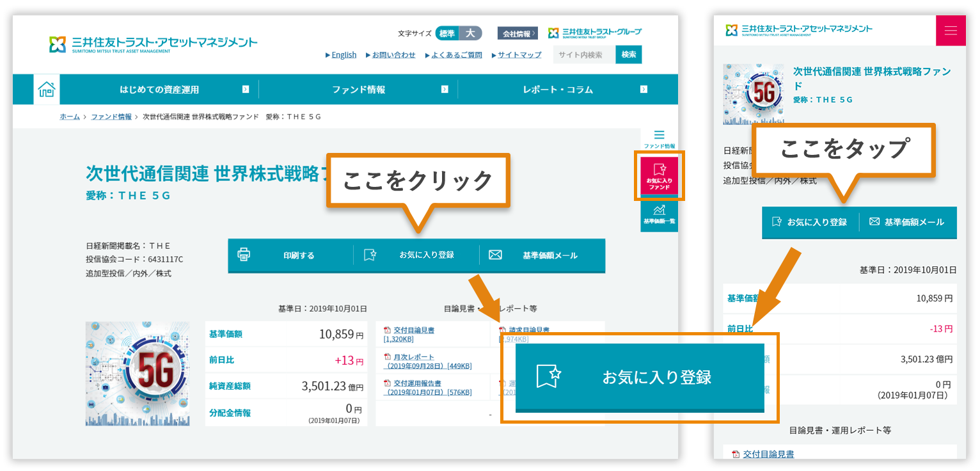This screenshot has height=471, width=980.
Task: Click 投信協会コード：6431117C text
Action: click(x=134, y=259)
